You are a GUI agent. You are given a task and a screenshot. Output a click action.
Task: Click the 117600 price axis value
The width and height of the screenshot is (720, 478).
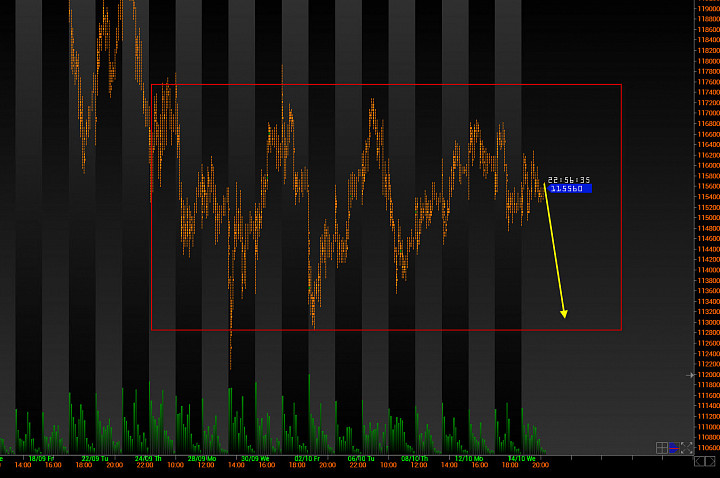point(709,82)
